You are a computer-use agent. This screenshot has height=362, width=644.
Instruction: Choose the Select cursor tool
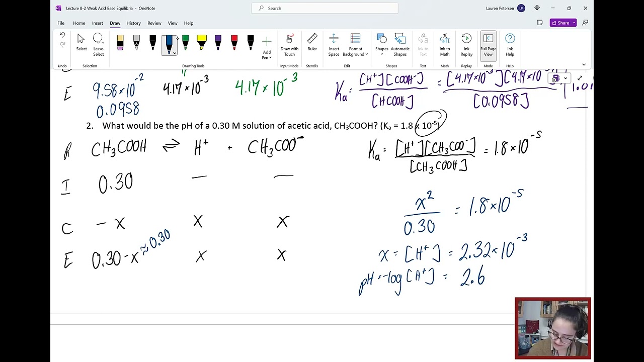tap(81, 43)
